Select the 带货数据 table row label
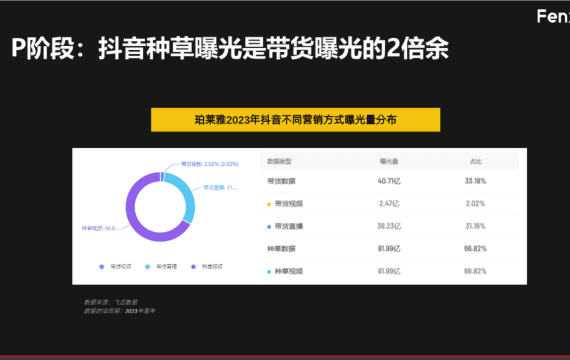The image size is (570, 360). click(281, 181)
